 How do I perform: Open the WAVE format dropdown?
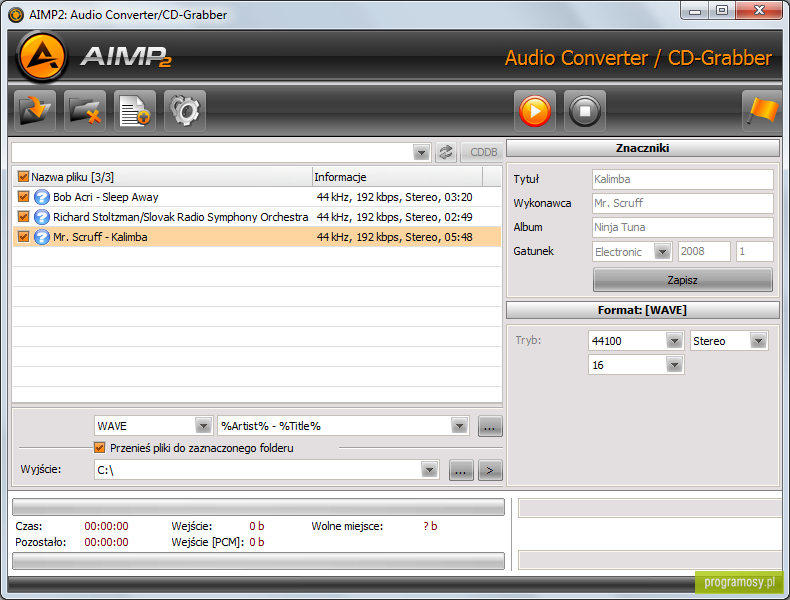[203, 426]
